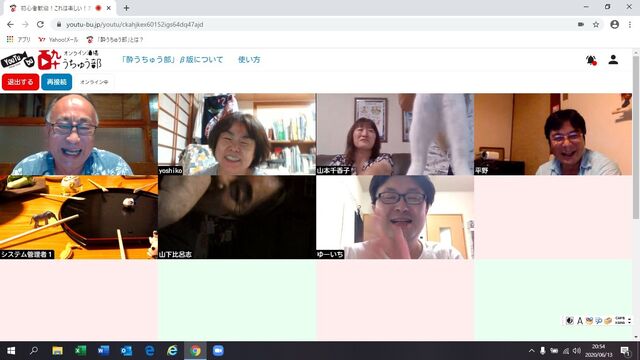This screenshot has width=640, height=360.
Task: Open the network tray icon
Action: pos(566,351)
